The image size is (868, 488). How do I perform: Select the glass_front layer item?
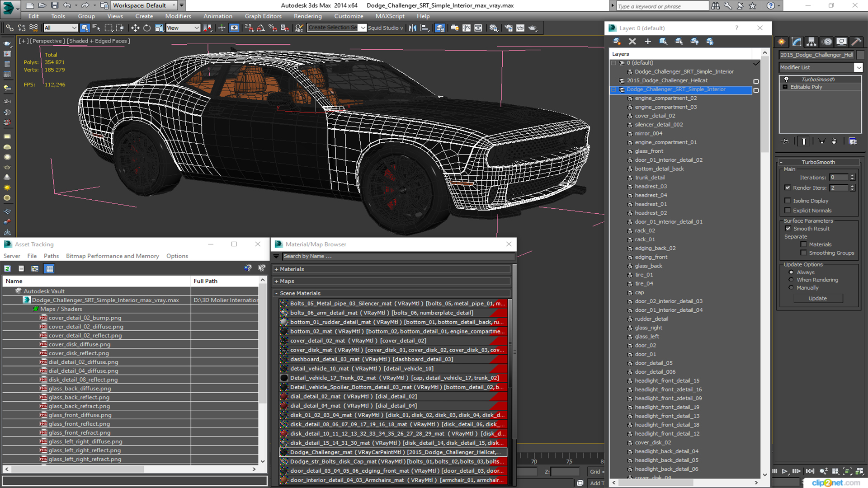point(649,151)
